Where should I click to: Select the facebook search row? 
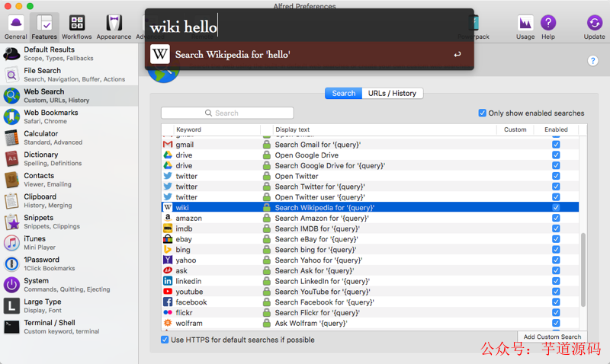click(x=370, y=302)
